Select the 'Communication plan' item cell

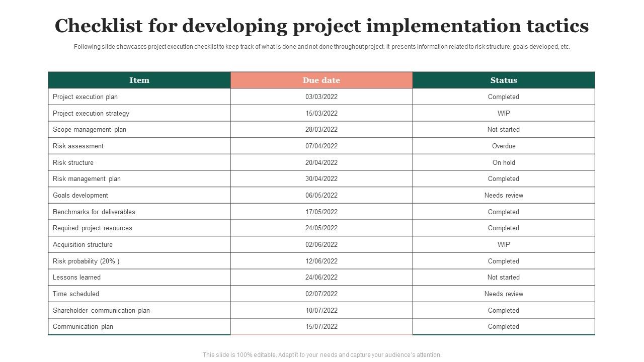click(x=139, y=327)
